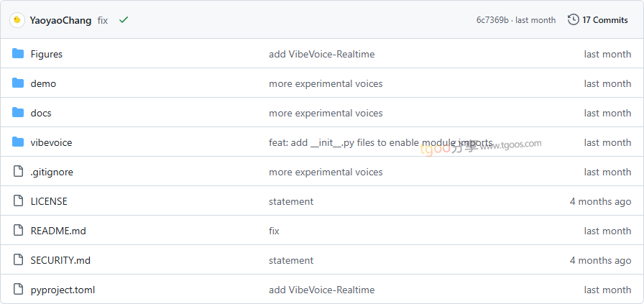644x304 pixels.
Task: Click the vibevoice folder icon
Action: coord(18,142)
